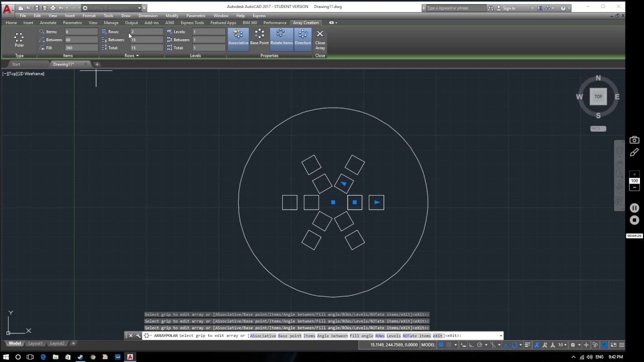Click the binoculars search icon
Screen dimensions: 644x362
(491, 8)
